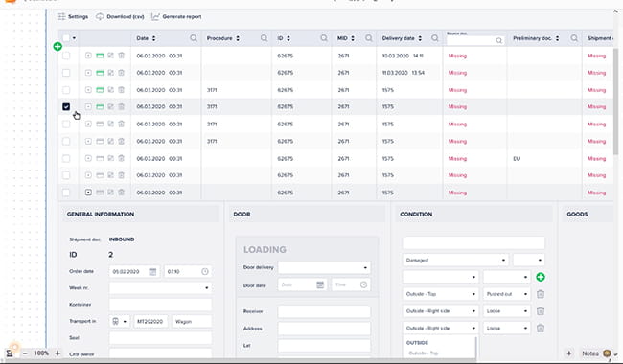
Task: Click the MT202020 transport field
Action: (150, 322)
